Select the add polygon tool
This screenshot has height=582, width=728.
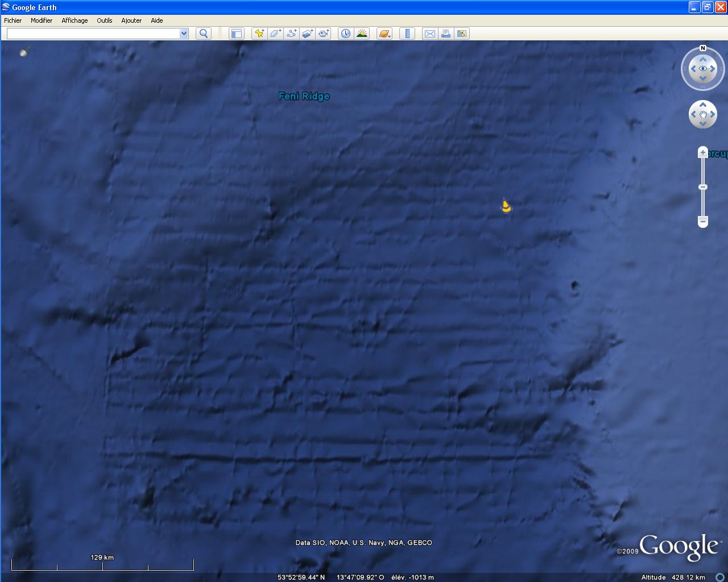(x=275, y=34)
